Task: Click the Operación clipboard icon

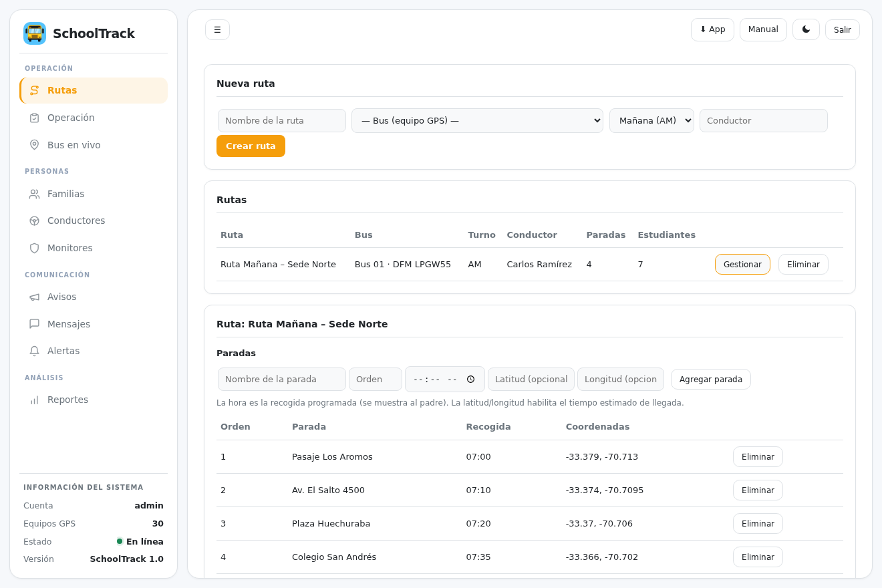Action: point(35,118)
